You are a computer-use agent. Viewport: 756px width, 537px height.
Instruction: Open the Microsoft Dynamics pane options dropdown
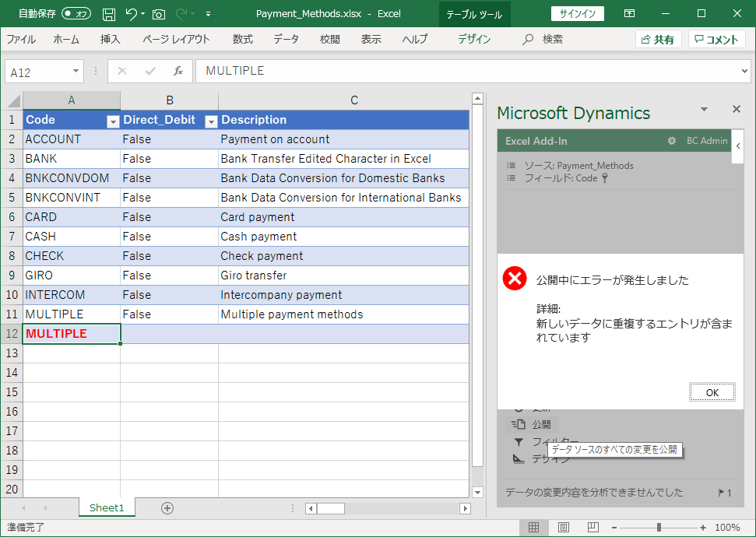click(x=704, y=110)
